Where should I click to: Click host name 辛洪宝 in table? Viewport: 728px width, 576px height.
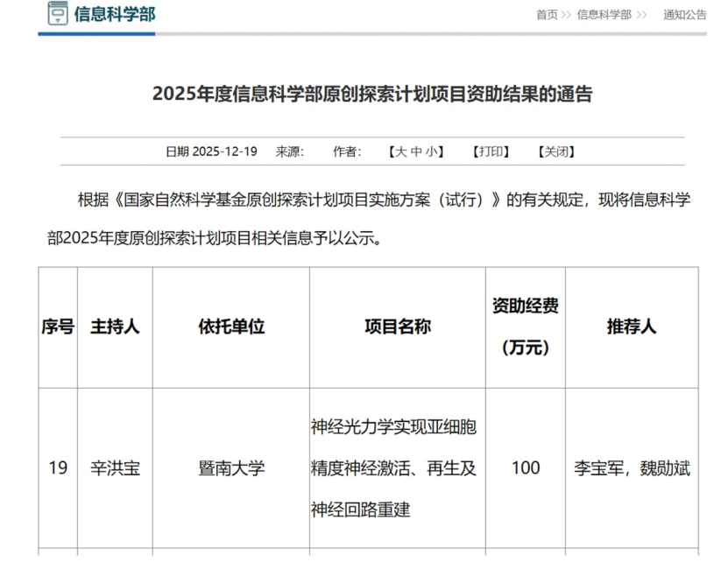(115, 468)
